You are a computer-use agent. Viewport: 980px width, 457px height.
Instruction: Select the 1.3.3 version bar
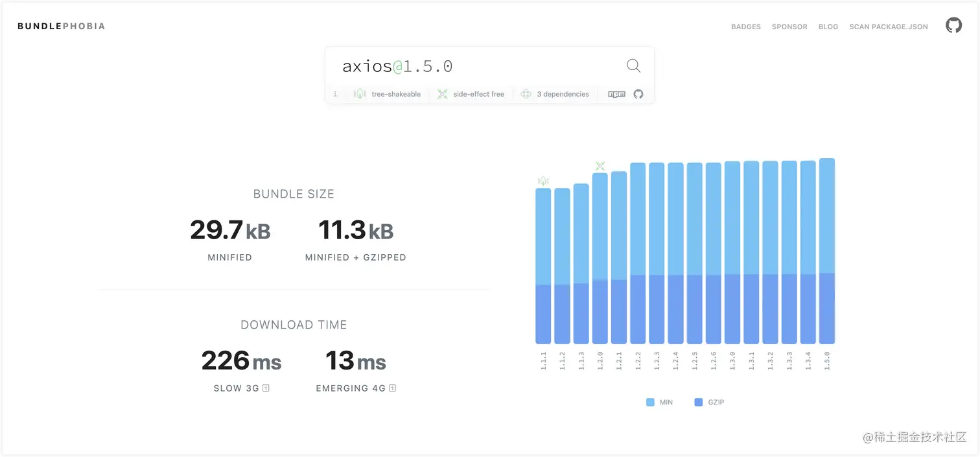(x=789, y=253)
